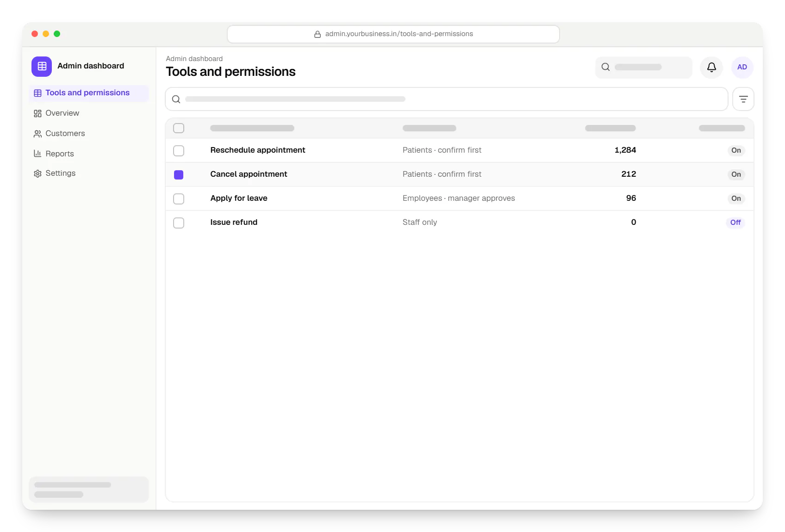Click the Tools and permissions sidebar icon
The width and height of the screenshot is (785, 532).
click(37, 93)
